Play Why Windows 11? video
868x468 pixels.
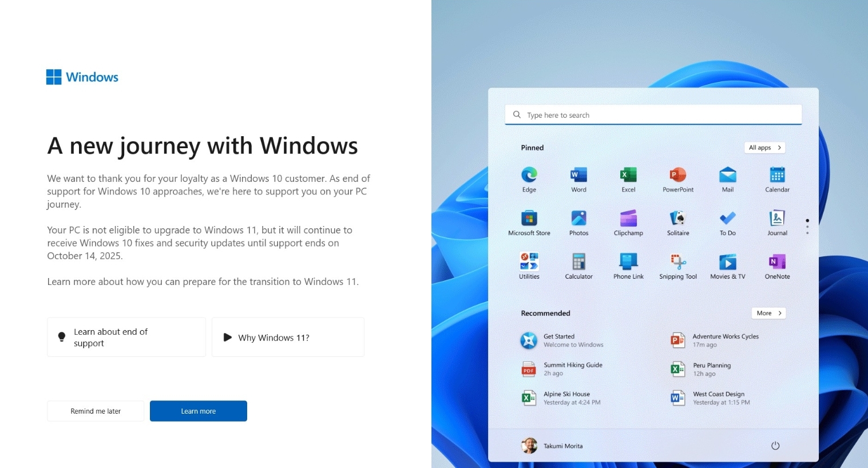288,337
